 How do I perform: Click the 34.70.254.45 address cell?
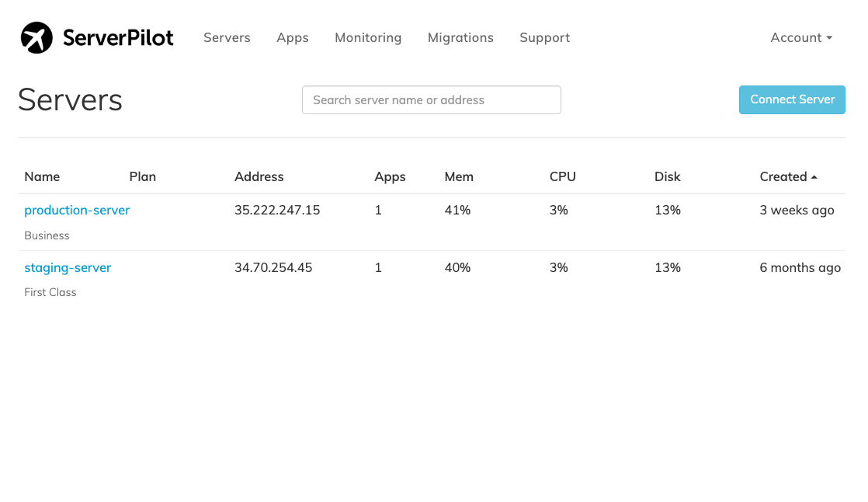[x=273, y=267]
